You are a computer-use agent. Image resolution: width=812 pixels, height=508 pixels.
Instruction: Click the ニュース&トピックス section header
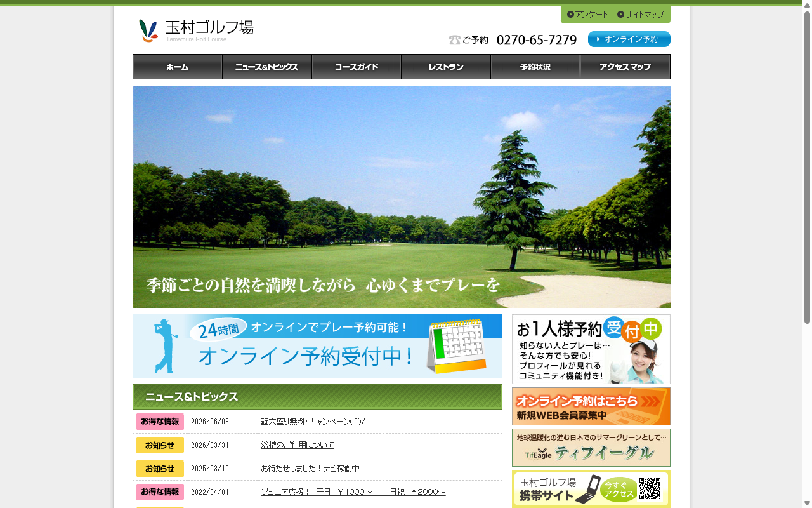(317, 397)
